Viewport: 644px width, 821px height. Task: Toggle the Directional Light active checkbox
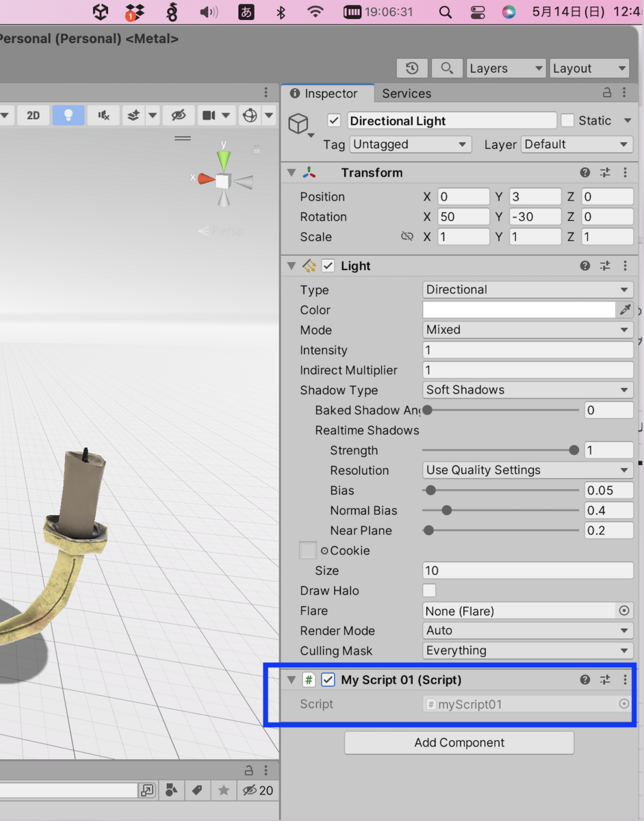[x=334, y=120]
